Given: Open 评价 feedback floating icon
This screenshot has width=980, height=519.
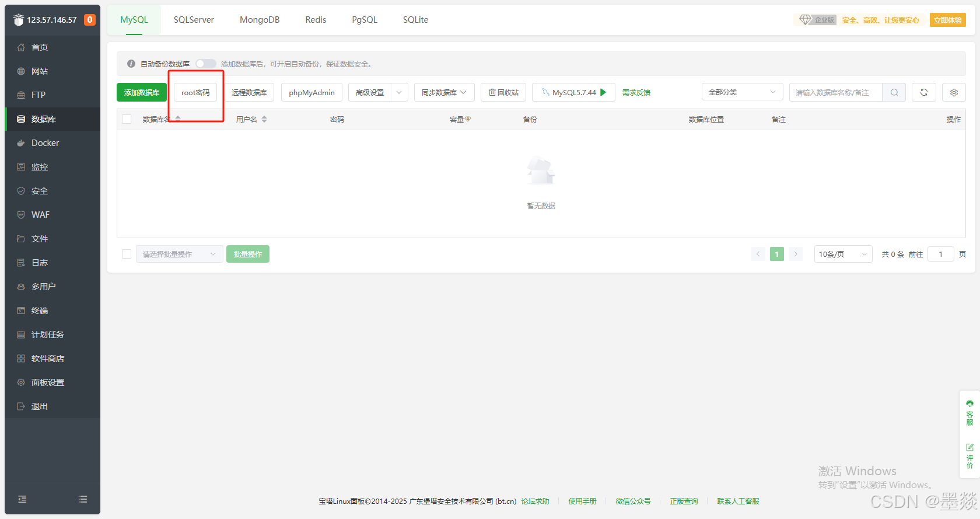Looking at the screenshot, I should [x=970, y=455].
